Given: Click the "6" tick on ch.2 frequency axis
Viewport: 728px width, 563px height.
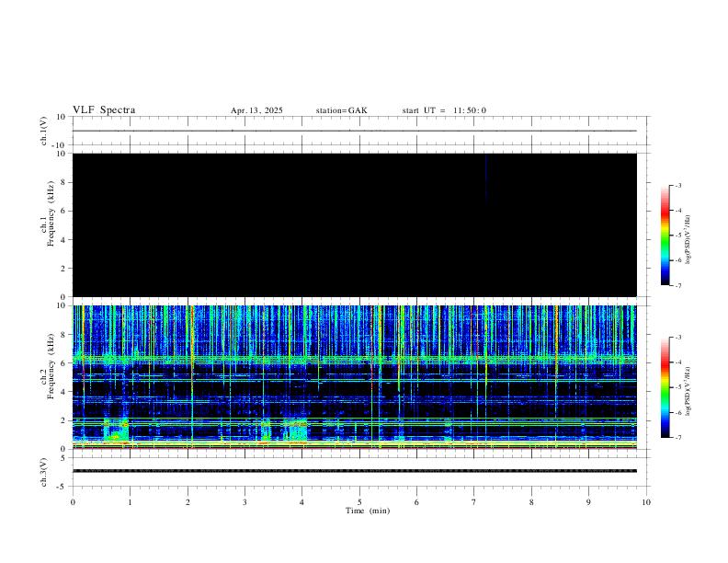Looking at the screenshot, I should pyautogui.click(x=64, y=363).
